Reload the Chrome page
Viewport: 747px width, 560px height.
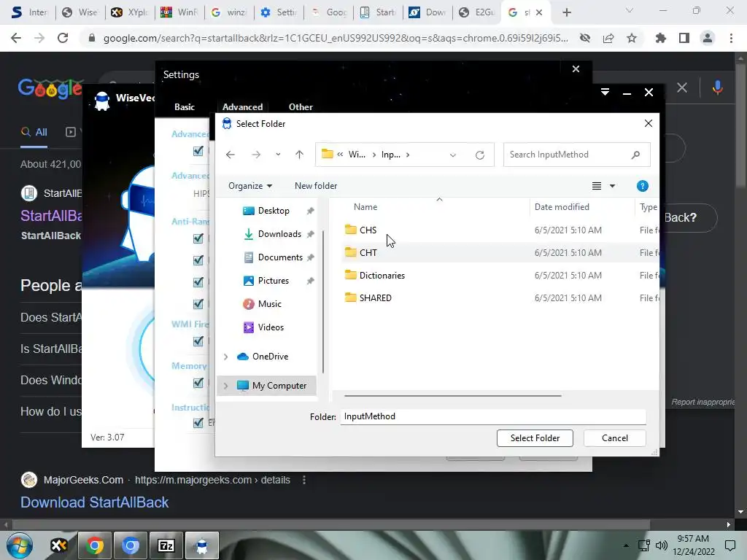[x=63, y=38]
